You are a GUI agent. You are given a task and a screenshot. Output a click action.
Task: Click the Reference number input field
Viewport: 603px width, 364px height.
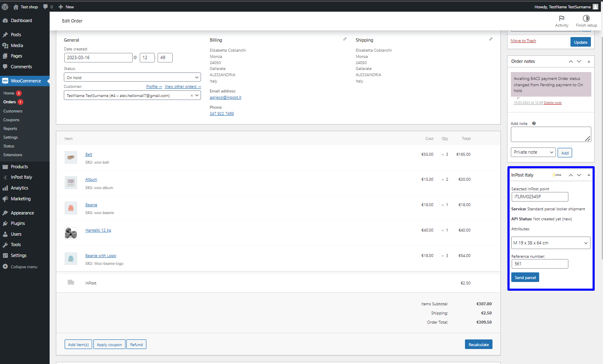click(540, 264)
